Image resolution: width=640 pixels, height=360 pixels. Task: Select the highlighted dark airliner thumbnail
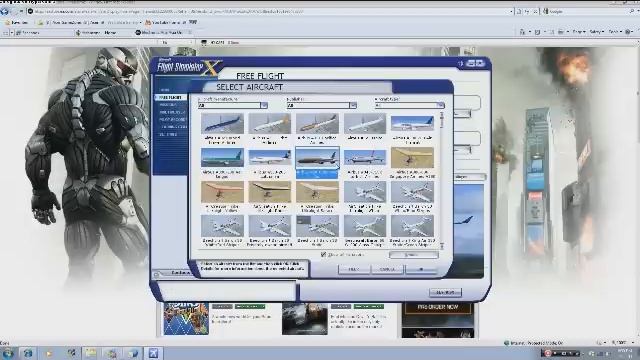point(317,158)
